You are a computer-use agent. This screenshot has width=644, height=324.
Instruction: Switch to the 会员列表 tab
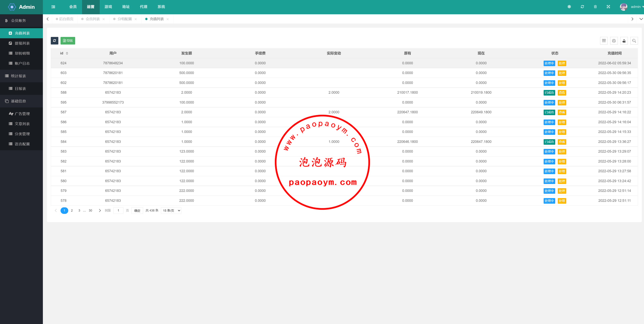pyautogui.click(x=92, y=19)
